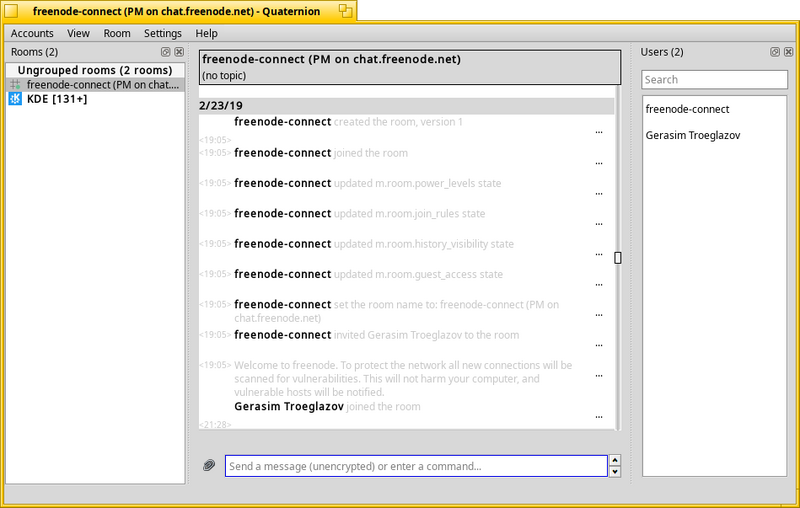Click the 'updated m.room.join_rules state' text
Viewport: 800px width, 508px height.
[x=409, y=214]
